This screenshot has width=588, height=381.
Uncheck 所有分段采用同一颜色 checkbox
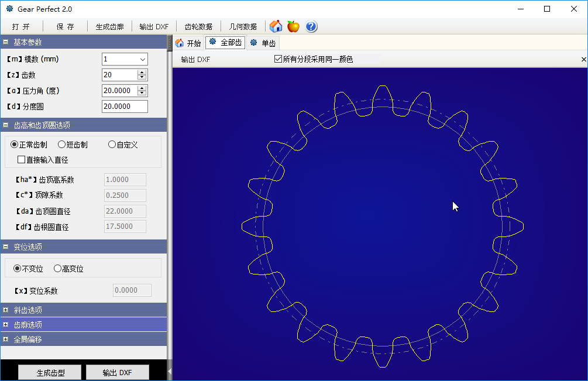(x=278, y=59)
